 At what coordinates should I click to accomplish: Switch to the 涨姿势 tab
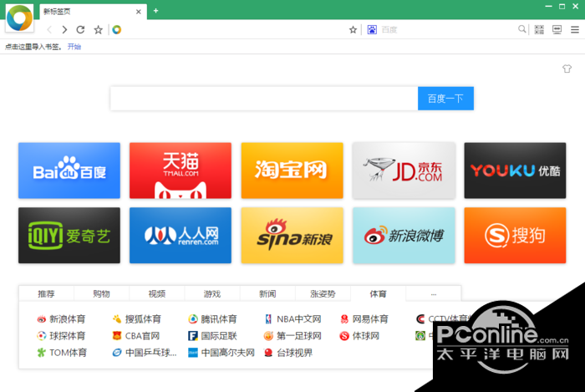pos(323,294)
